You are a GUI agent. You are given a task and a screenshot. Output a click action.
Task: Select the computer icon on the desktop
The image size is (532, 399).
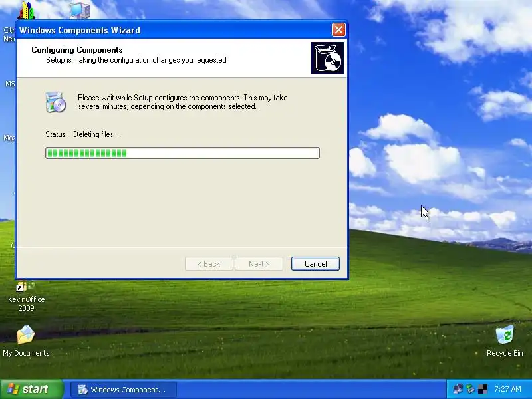[x=80, y=10]
